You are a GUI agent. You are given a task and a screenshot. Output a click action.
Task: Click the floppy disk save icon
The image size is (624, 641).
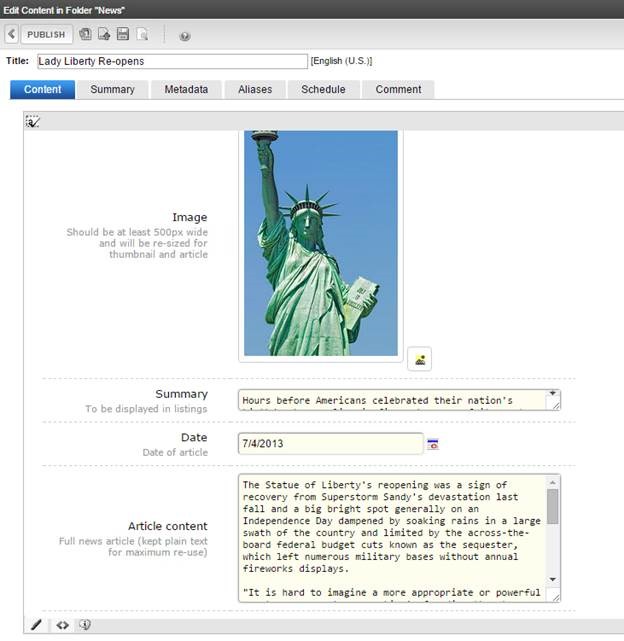pos(123,34)
